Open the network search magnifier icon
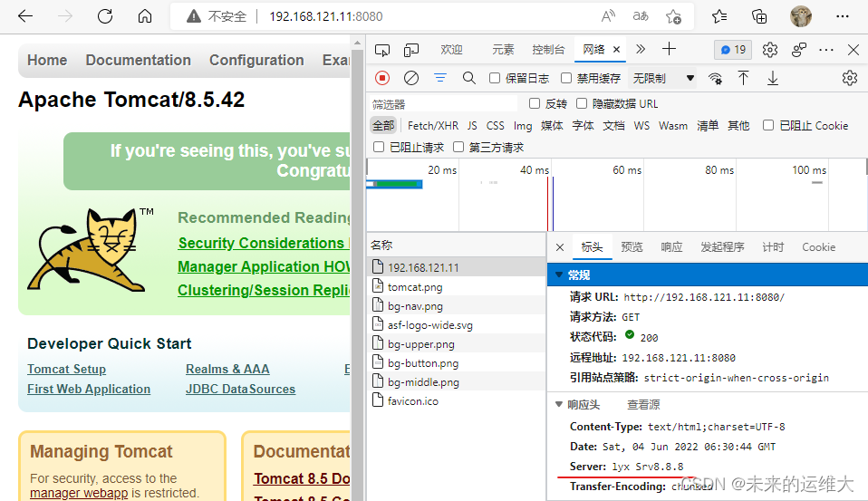Image resolution: width=868 pixels, height=501 pixels. click(468, 78)
